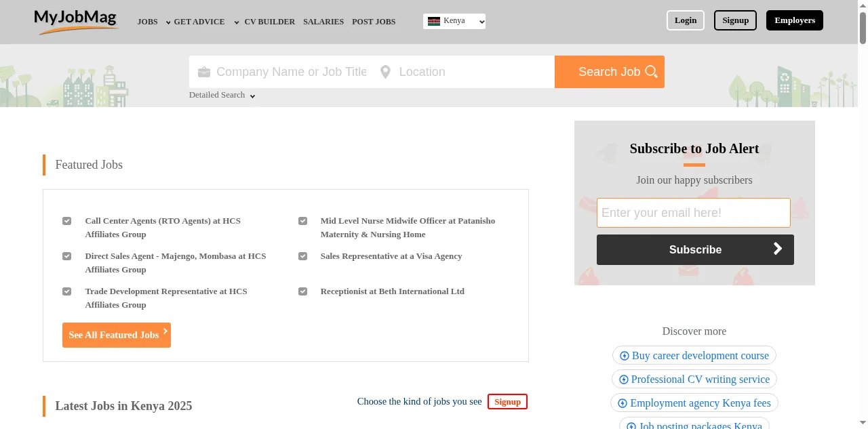Open Sales Representative at a Visa Agency
Viewport: 868px width, 429px height.
[x=391, y=256]
